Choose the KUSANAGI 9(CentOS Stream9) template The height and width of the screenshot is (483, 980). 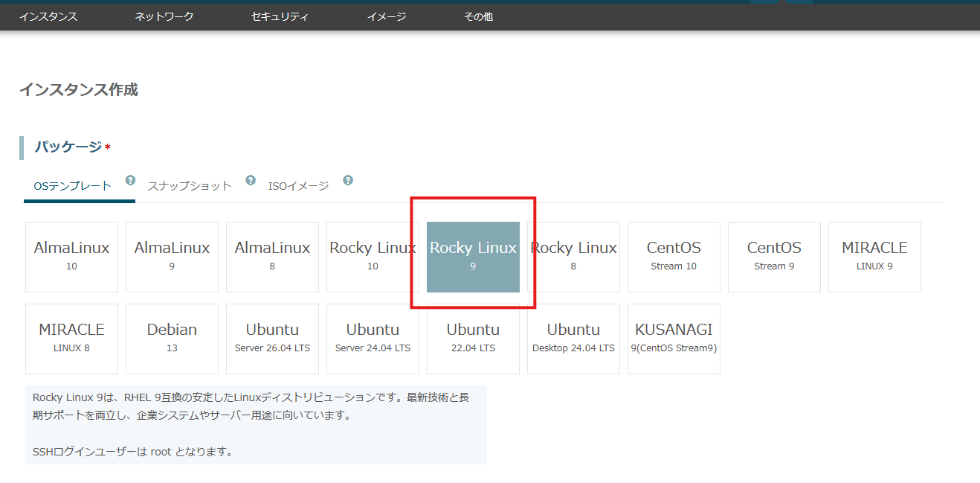[674, 339]
